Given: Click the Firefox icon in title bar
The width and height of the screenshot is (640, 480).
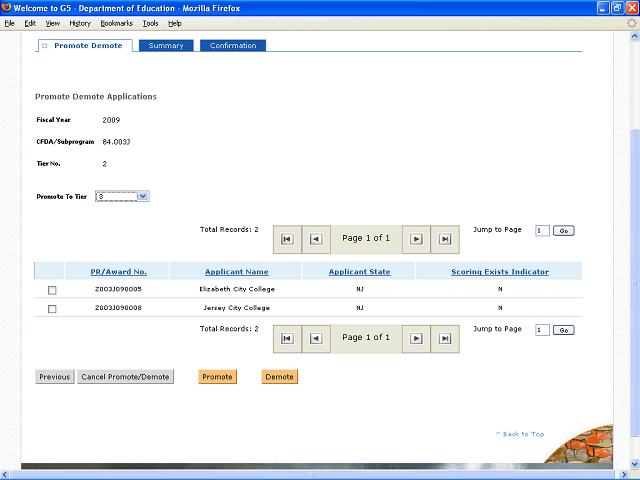Looking at the screenshot, I should (6, 7).
